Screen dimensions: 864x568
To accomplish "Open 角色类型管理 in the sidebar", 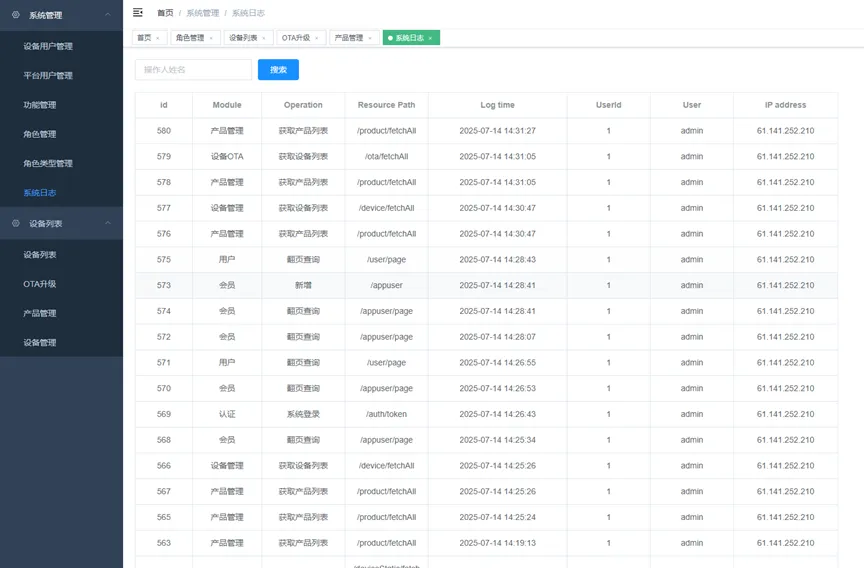I will click(48, 163).
